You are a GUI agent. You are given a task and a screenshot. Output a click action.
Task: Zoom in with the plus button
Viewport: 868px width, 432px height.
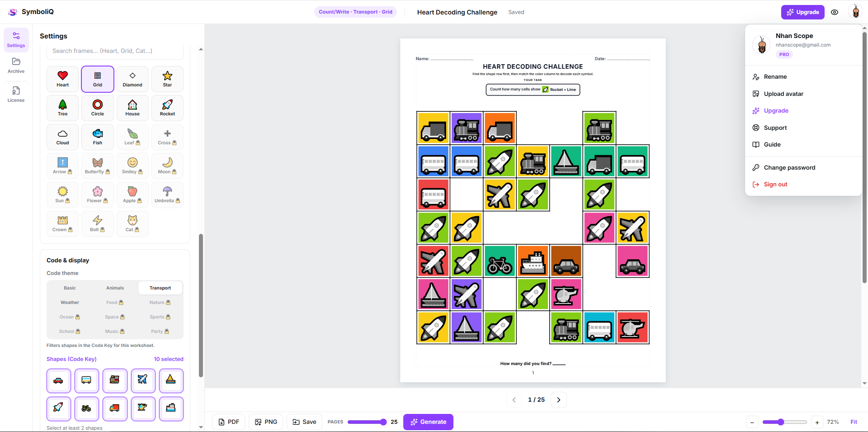tap(817, 423)
